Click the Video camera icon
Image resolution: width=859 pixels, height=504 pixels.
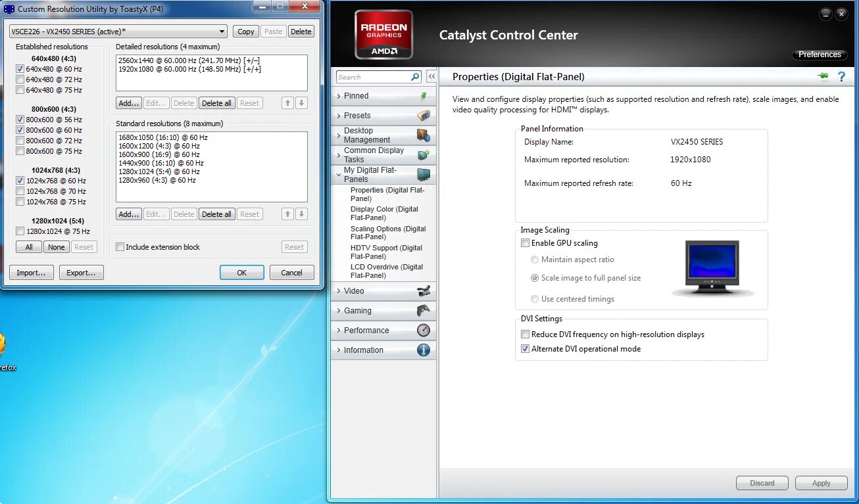coord(424,291)
